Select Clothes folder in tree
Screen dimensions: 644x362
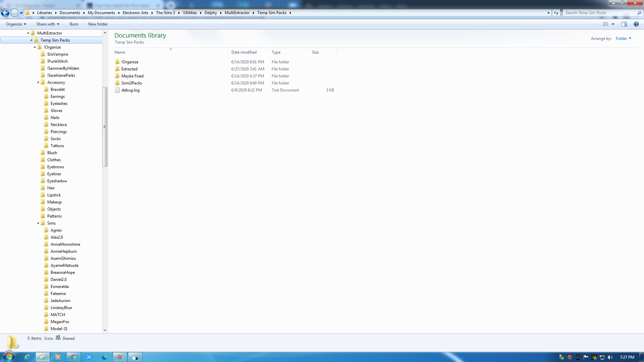point(54,160)
